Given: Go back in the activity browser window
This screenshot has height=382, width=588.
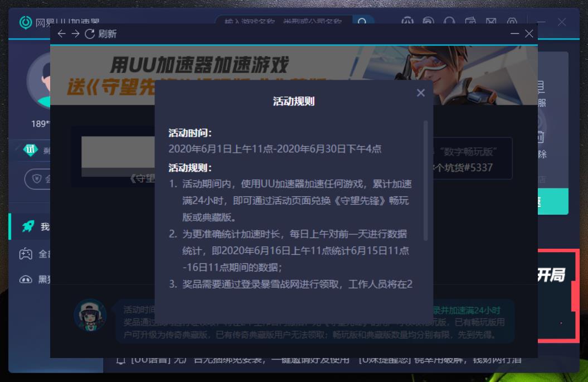Looking at the screenshot, I should coord(61,34).
